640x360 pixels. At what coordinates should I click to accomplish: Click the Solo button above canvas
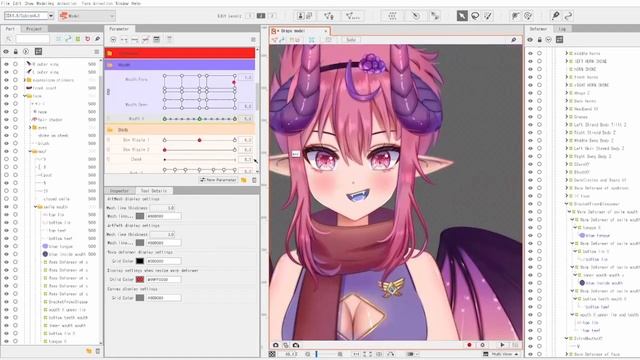click(351, 40)
